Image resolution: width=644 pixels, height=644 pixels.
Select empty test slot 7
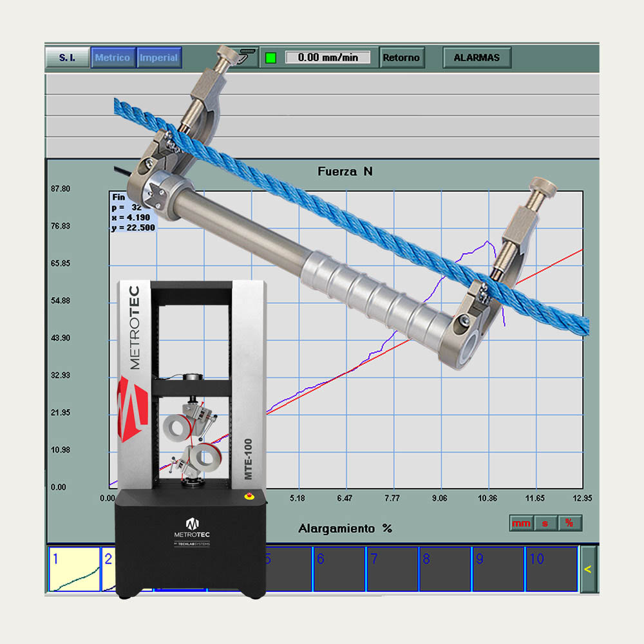392,569
